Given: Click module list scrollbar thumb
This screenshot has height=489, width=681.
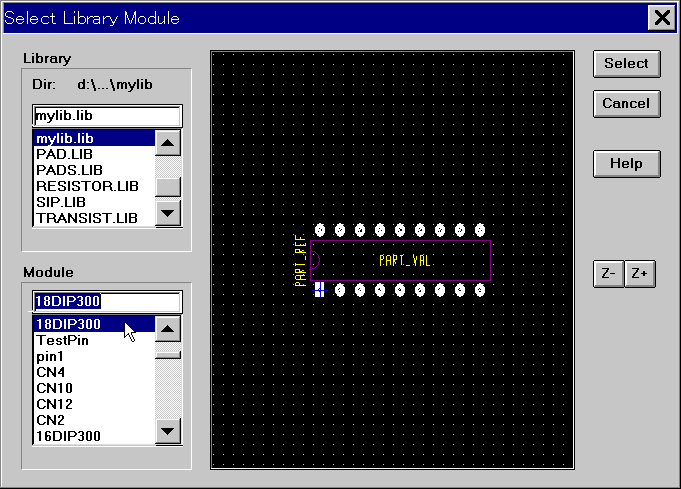Looking at the screenshot, I should (x=168, y=355).
